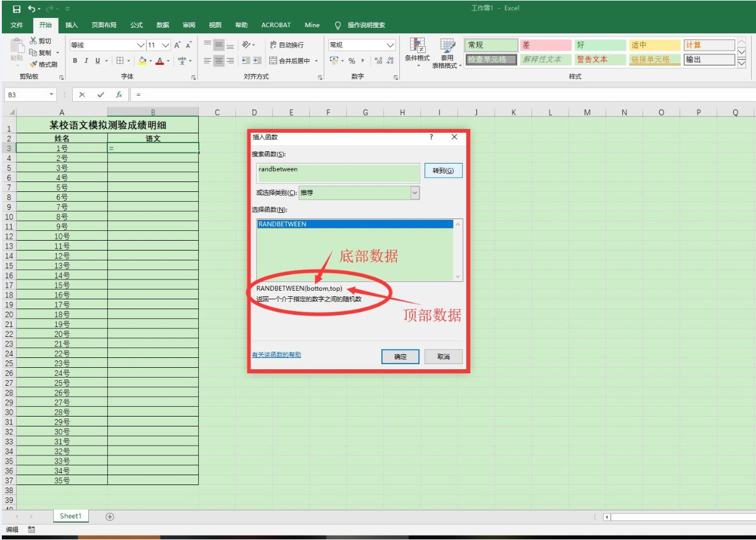Click the Align Right icon

(x=230, y=60)
